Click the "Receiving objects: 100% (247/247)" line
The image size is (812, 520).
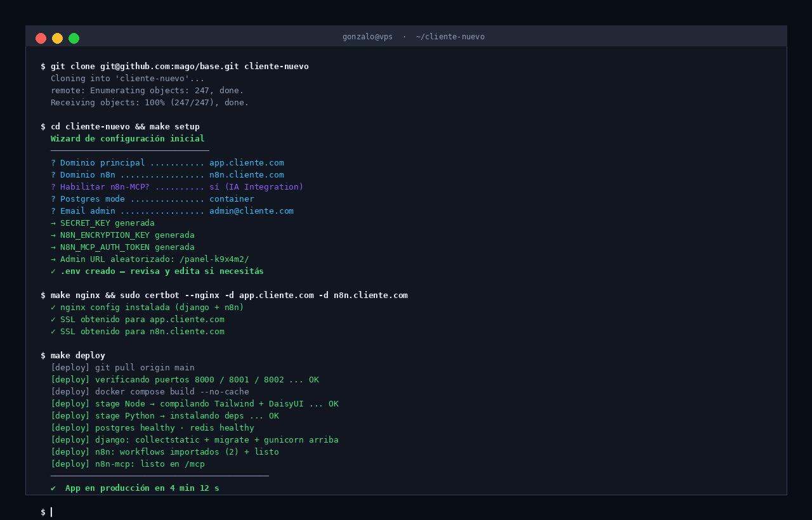coord(150,103)
